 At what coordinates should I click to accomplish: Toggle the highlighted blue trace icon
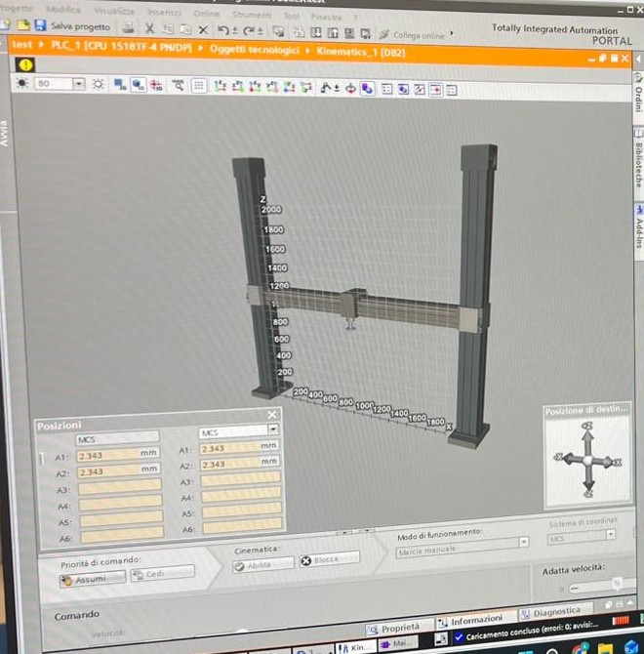point(367,89)
